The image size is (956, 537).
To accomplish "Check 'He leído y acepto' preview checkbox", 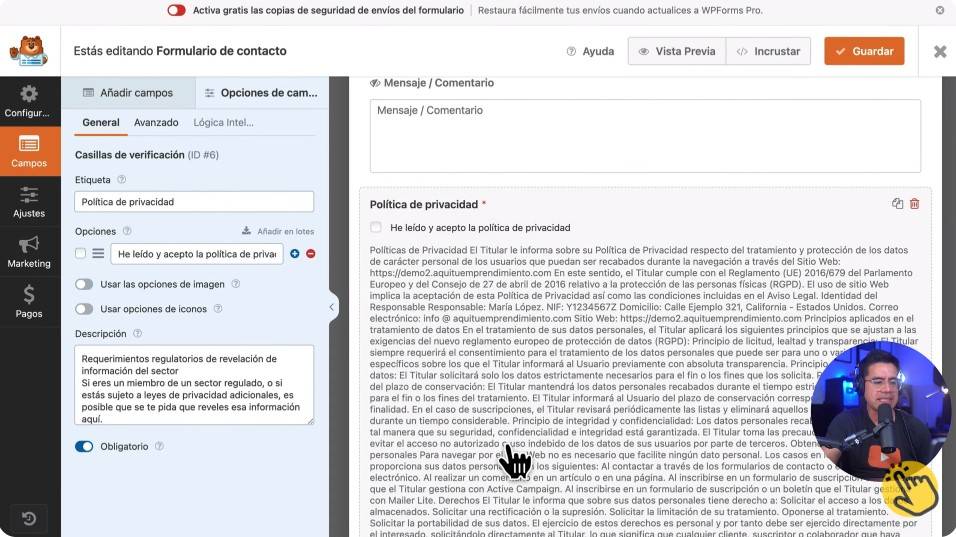I will [376, 227].
